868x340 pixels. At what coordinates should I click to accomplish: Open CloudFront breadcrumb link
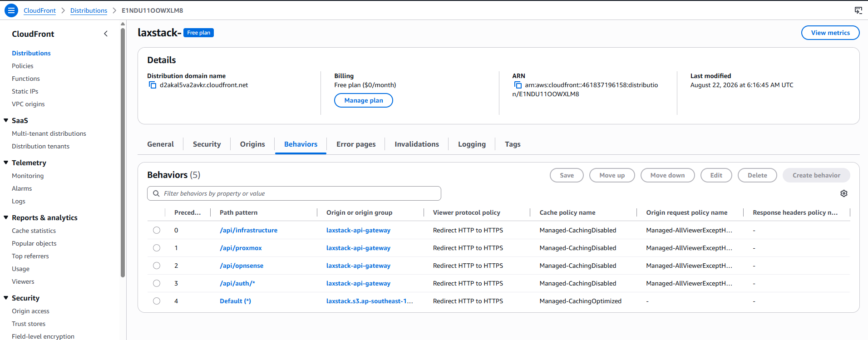(x=39, y=10)
